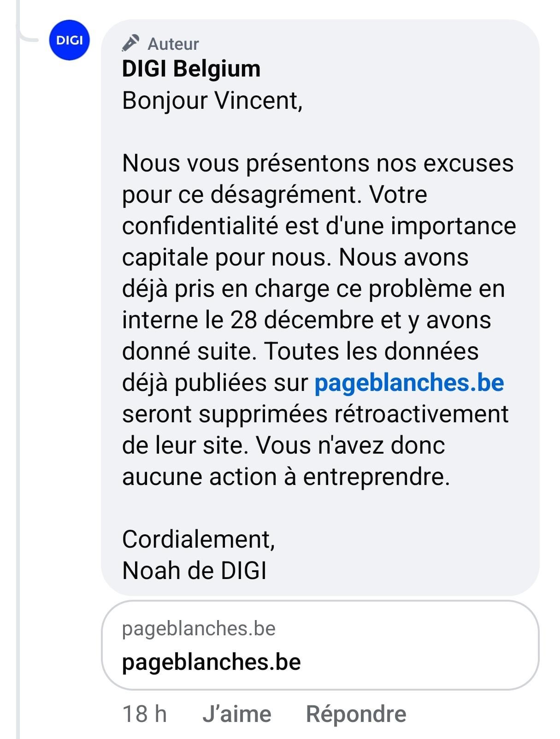Open the pageblanches.be link preview card
Viewport: 560px width, 739px height.
pyautogui.click(x=320, y=645)
